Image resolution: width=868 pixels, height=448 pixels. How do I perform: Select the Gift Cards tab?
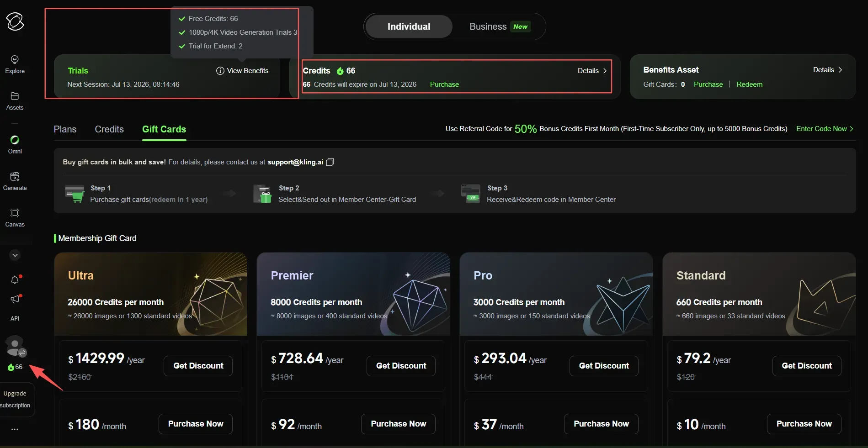164,129
